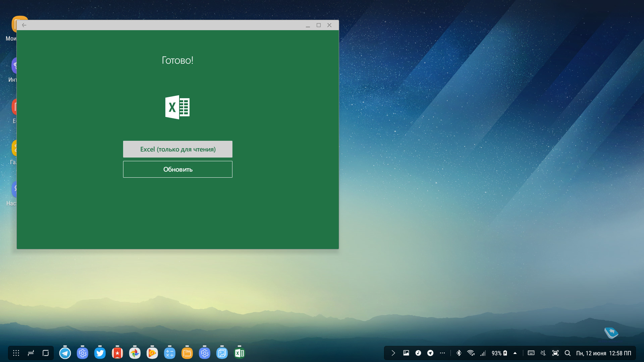Click the Bluetooth status icon
Image resolution: width=644 pixels, height=362 pixels.
pos(459,353)
